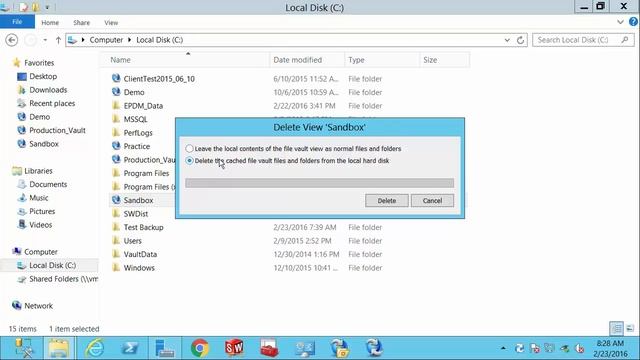Open the recent locations dropdown arrow
This screenshot has height=360, width=640.
click(x=45, y=40)
